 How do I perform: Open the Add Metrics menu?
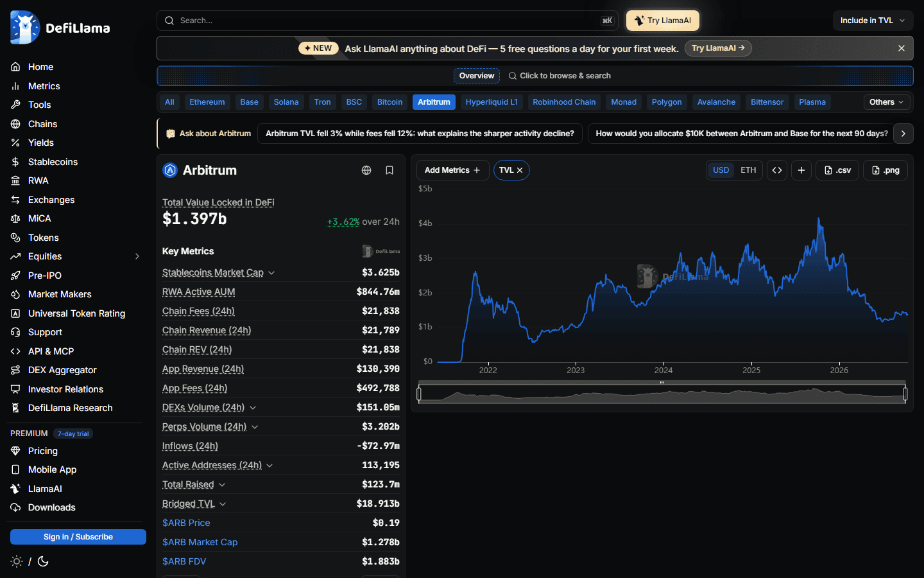(x=452, y=170)
